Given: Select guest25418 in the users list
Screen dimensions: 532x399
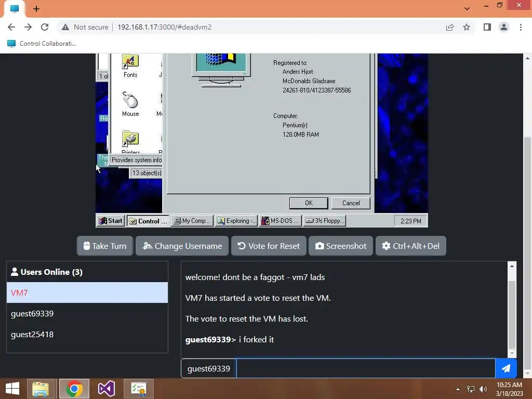Looking at the screenshot, I should tap(87, 334).
